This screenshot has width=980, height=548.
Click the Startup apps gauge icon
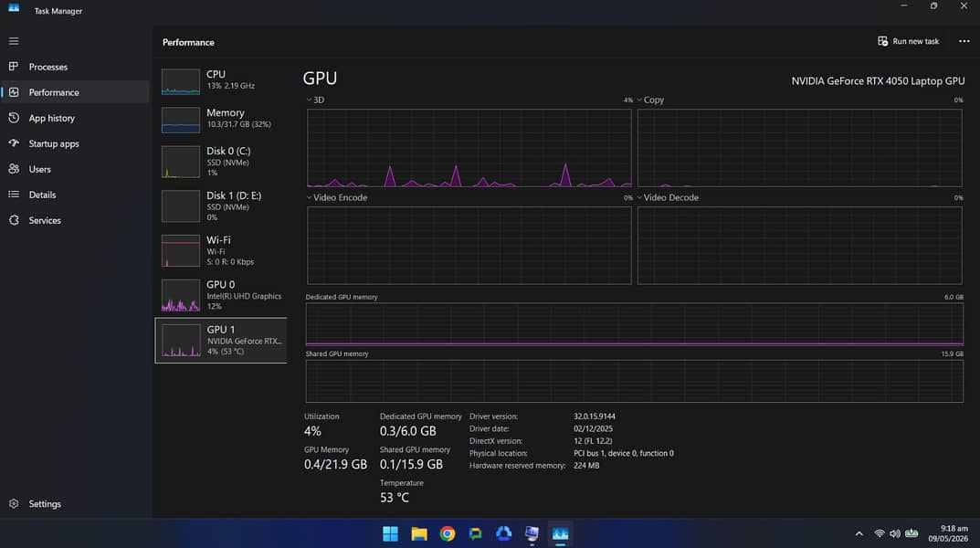tap(14, 143)
